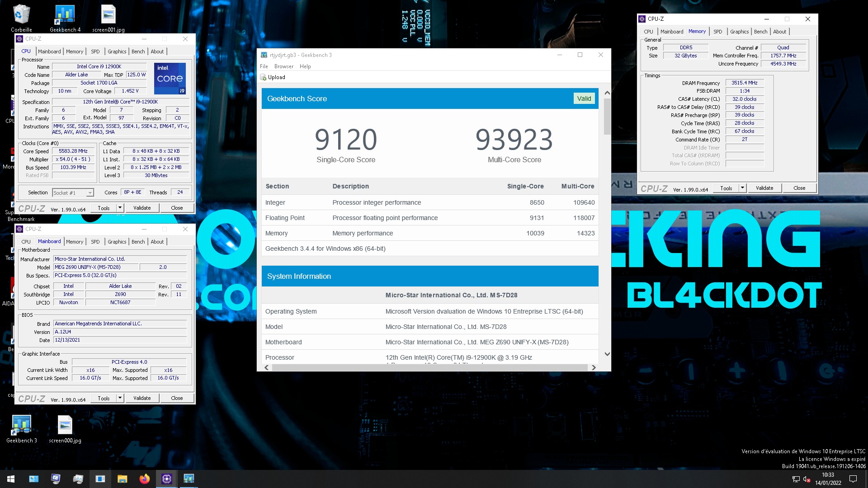Click the muted volume tray icon
868x488 pixels.
click(807, 479)
